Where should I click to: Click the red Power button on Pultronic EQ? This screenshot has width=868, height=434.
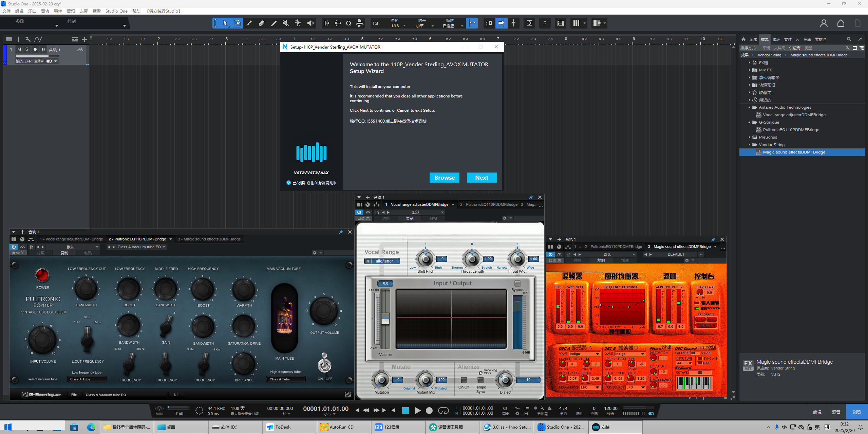point(42,275)
